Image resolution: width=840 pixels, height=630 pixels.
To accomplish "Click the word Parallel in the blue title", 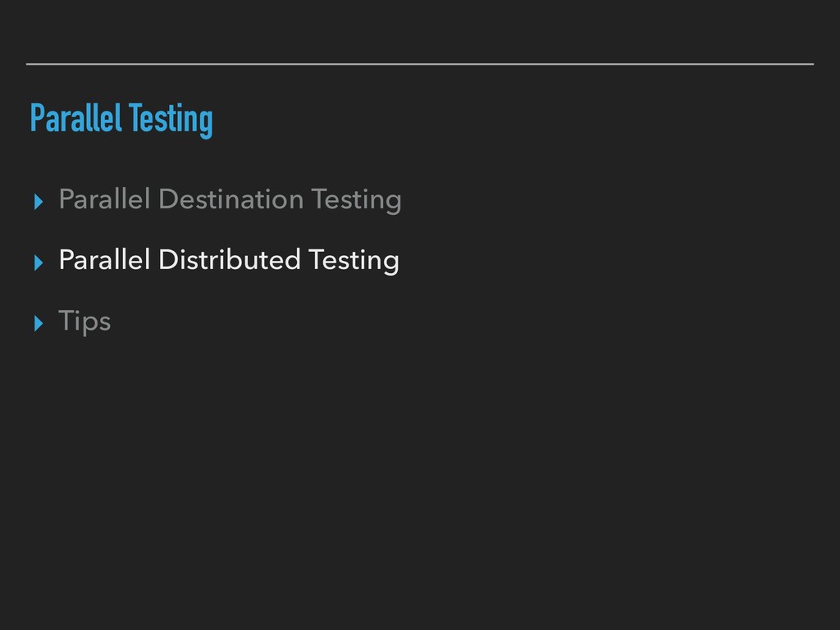I will point(76,118).
